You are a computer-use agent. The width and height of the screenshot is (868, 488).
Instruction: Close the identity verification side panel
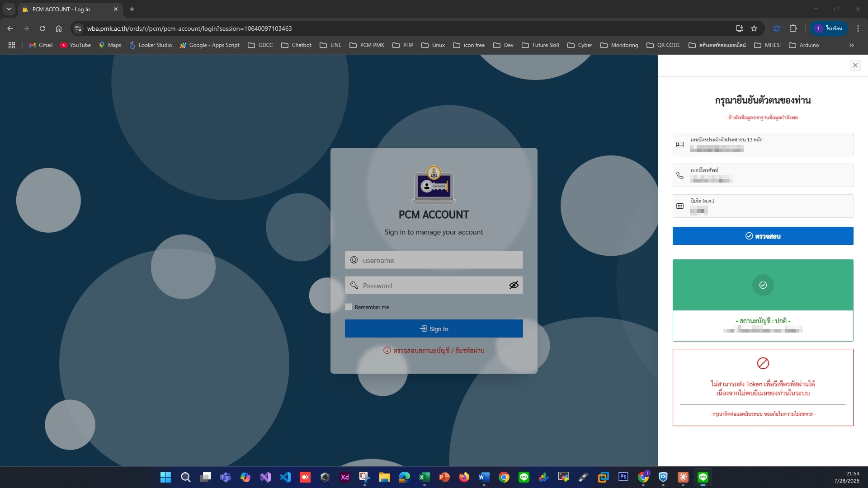click(x=855, y=65)
